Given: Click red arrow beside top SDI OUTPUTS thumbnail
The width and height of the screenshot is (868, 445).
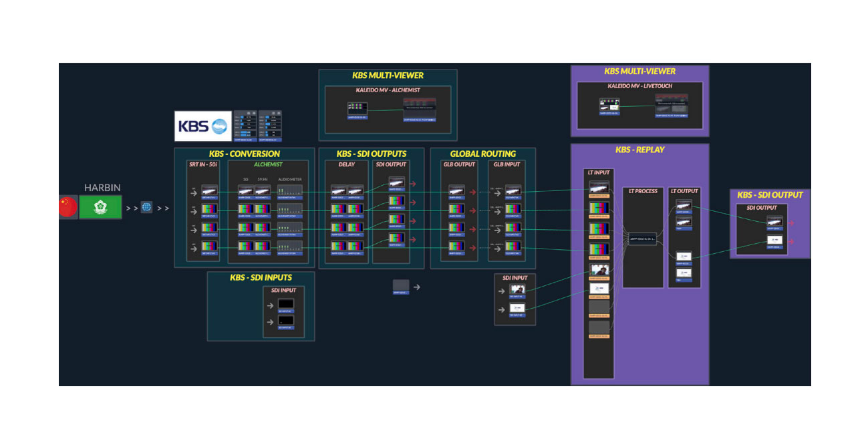Looking at the screenshot, I should point(413,184).
